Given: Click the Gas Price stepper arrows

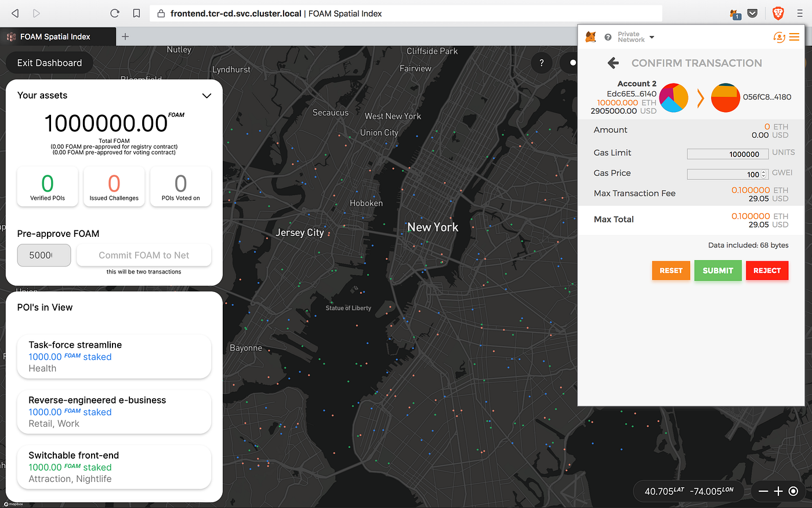Looking at the screenshot, I should tap(764, 174).
